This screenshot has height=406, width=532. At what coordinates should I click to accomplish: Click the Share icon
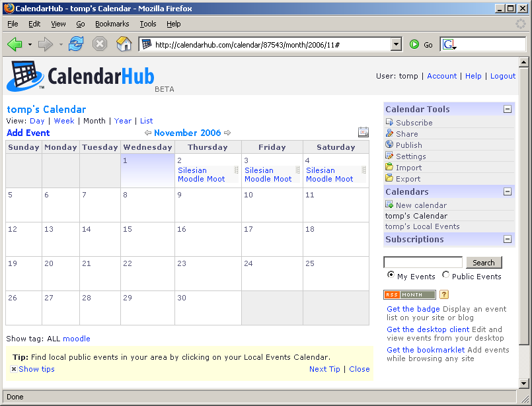click(389, 133)
